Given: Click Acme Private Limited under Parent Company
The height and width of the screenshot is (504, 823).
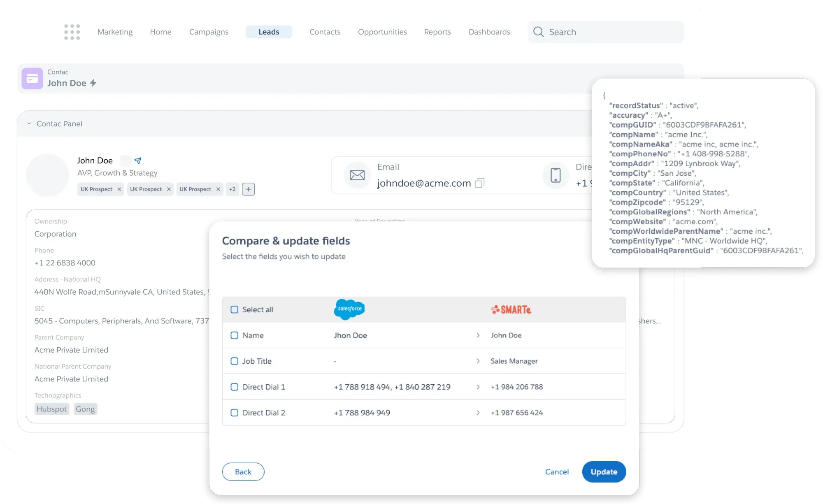Looking at the screenshot, I should (71, 350).
